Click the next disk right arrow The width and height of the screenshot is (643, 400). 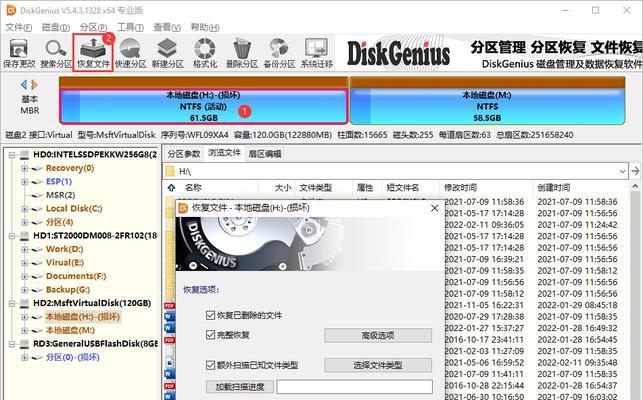(x=34, y=85)
